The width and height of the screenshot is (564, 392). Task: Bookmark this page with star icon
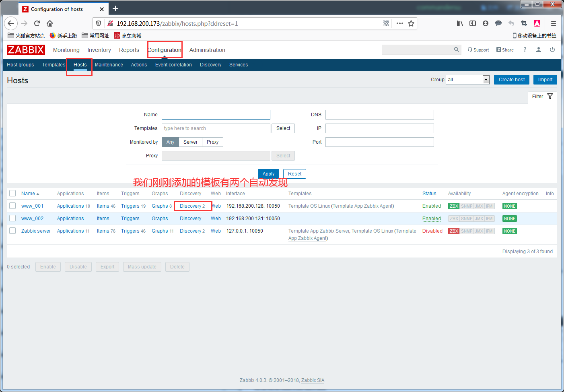click(x=411, y=23)
